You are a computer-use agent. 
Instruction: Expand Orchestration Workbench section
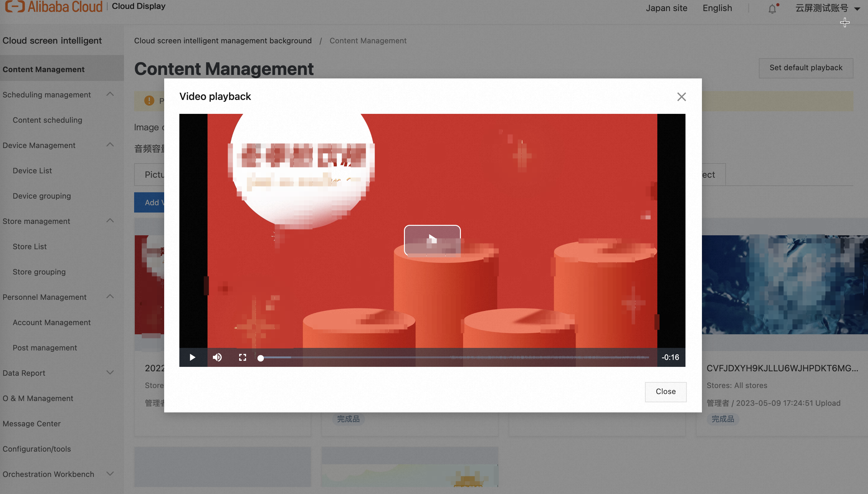[110, 474]
